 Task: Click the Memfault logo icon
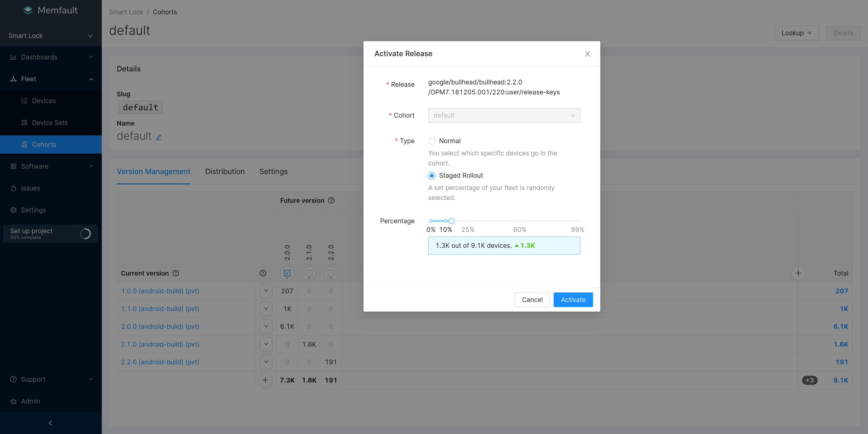coord(28,10)
